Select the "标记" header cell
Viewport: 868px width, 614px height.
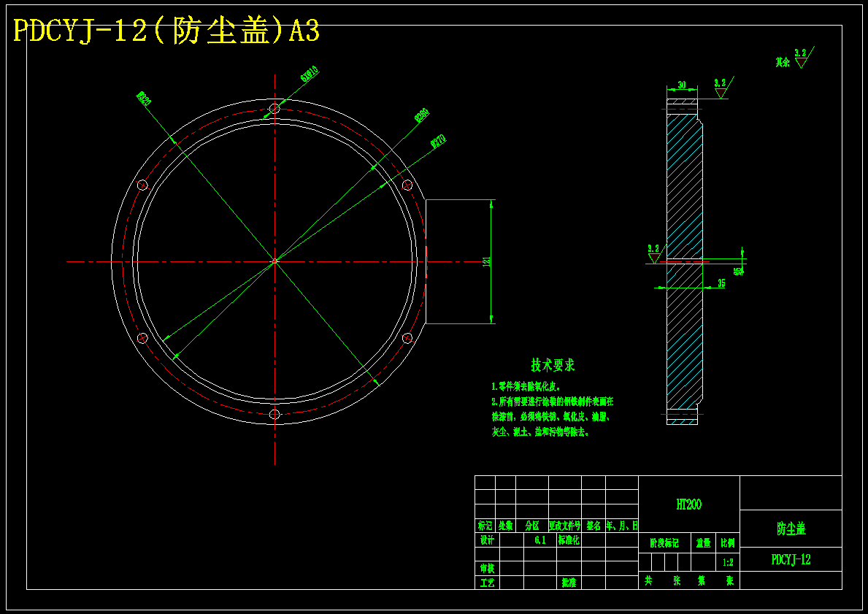click(x=485, y=525)
